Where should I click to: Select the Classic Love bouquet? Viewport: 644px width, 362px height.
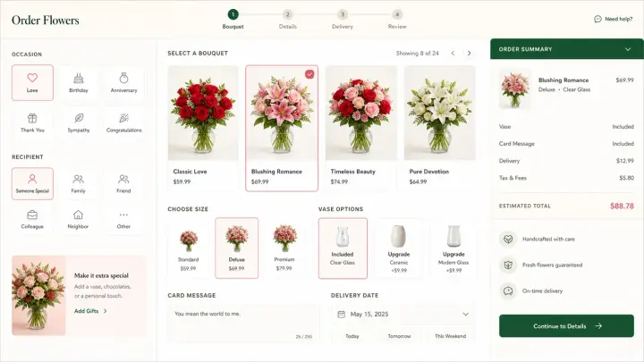point(203,128)
